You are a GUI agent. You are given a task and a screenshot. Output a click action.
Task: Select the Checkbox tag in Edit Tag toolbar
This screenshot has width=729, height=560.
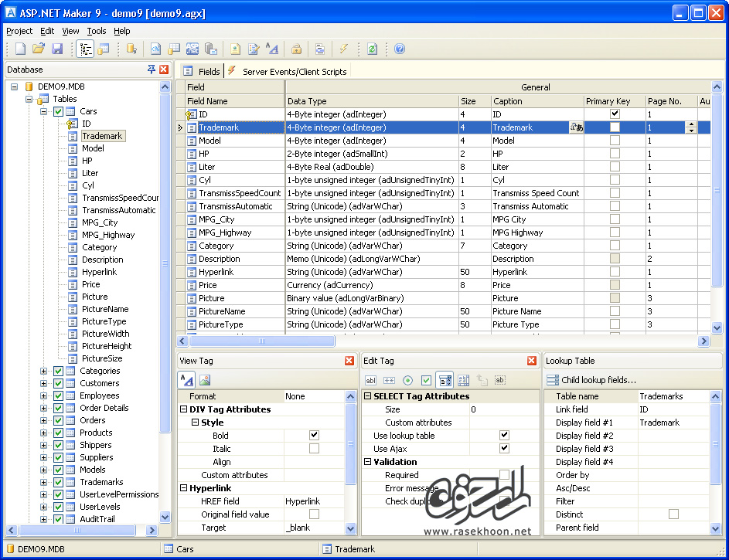(x=426, y=378)
